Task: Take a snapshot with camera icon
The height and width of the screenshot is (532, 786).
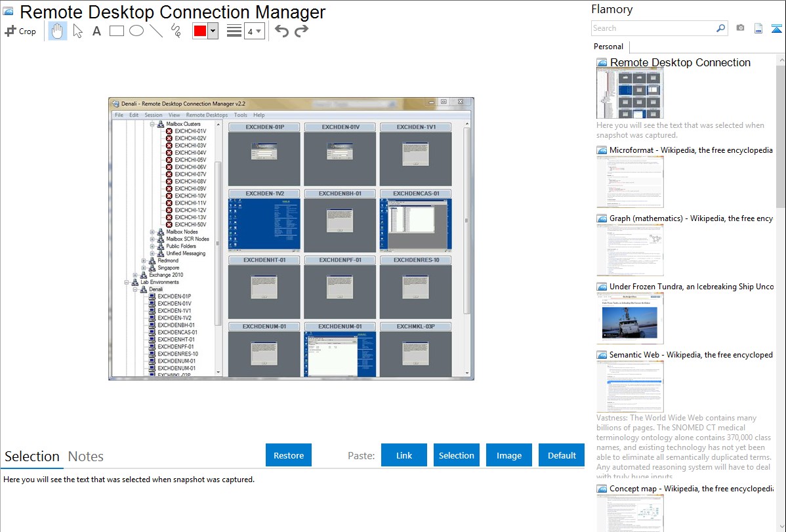Action: pyautogui.click(x=740, y=28)
